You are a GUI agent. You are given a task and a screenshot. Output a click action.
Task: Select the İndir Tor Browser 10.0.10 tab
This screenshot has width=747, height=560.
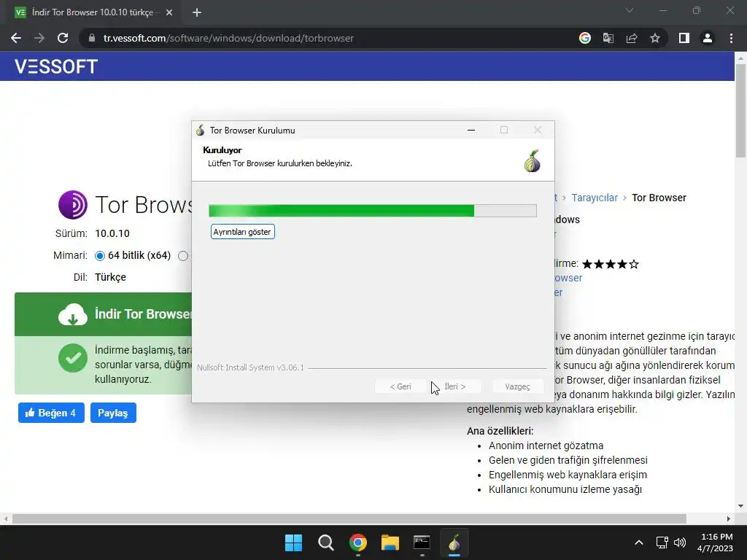pos(93,12)
